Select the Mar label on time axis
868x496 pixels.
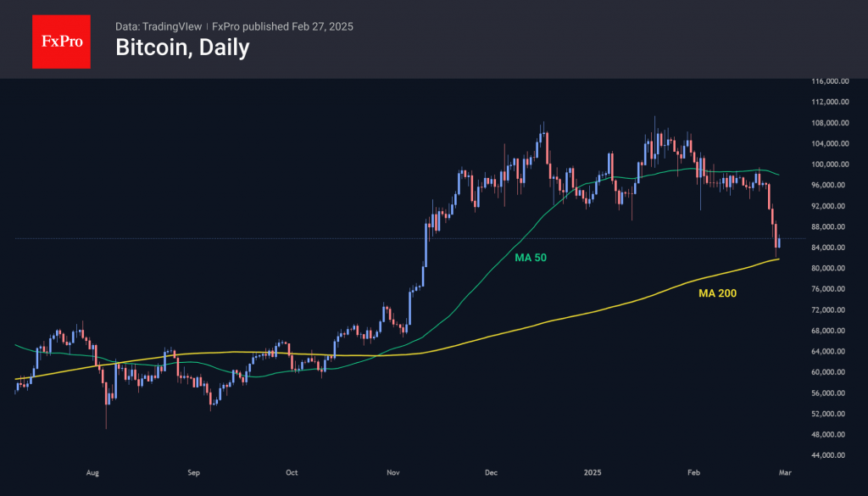pyautogui.click(x=785, y=472)
